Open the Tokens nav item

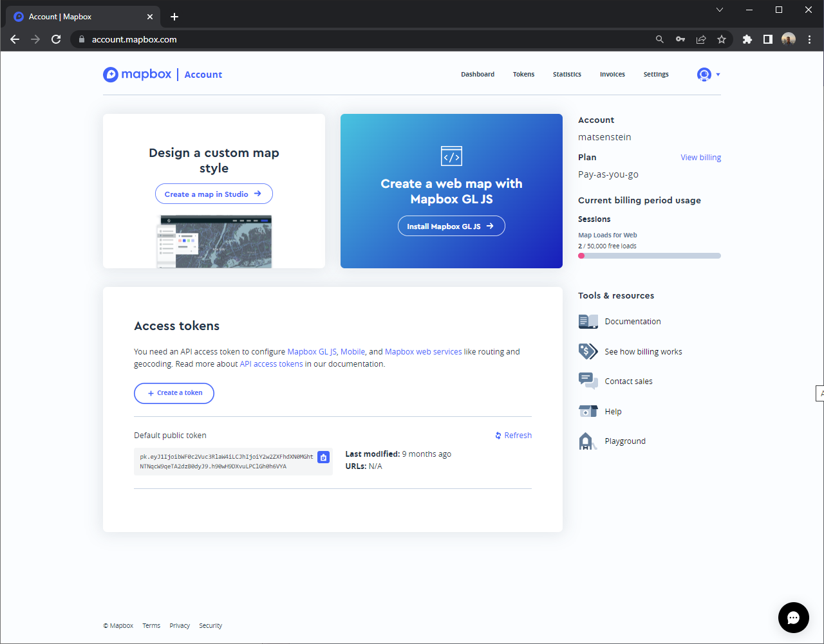pyautogui.click(x=523, y=75)
